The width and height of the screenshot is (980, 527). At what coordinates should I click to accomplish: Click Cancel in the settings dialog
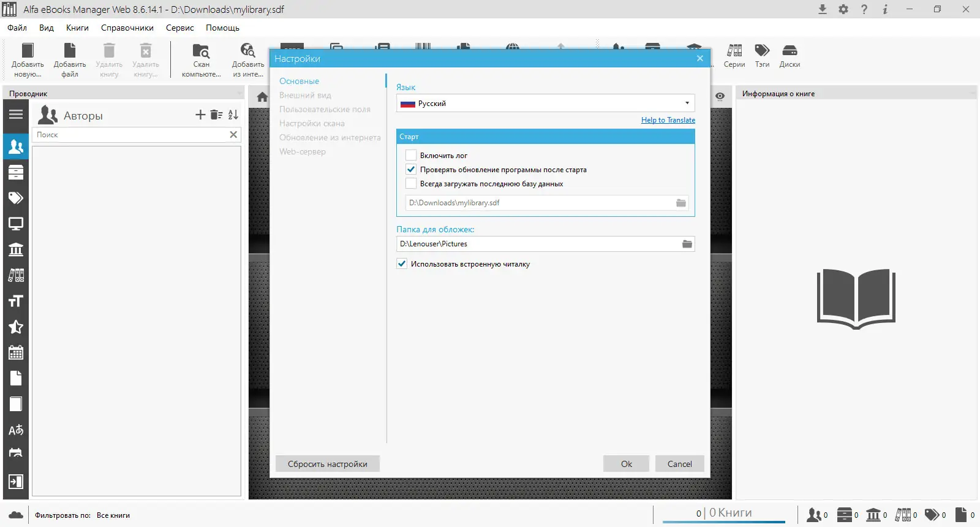point(680,464)
